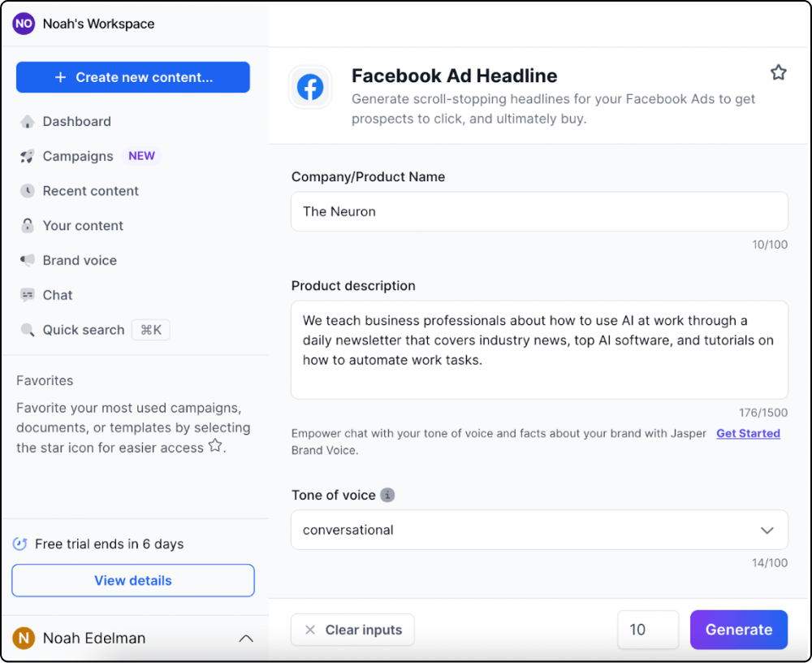Click the plus icon in Create new content

click(61, 77)
